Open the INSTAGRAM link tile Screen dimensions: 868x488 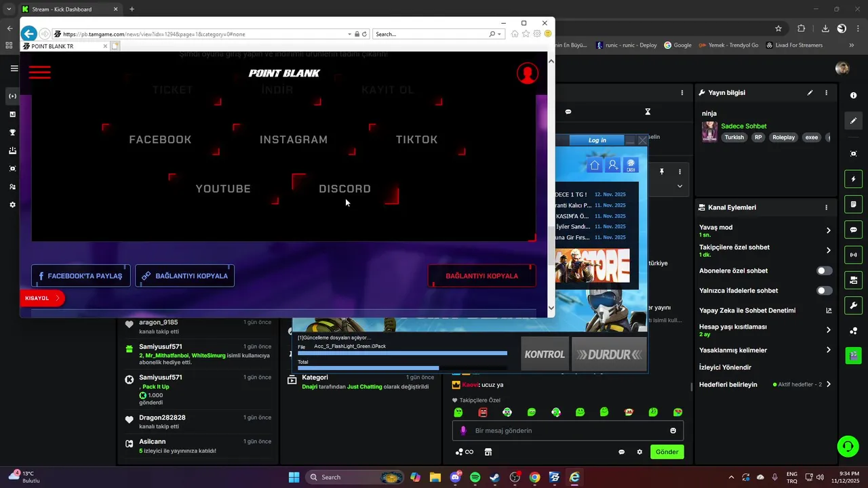(x=294, y=140)
